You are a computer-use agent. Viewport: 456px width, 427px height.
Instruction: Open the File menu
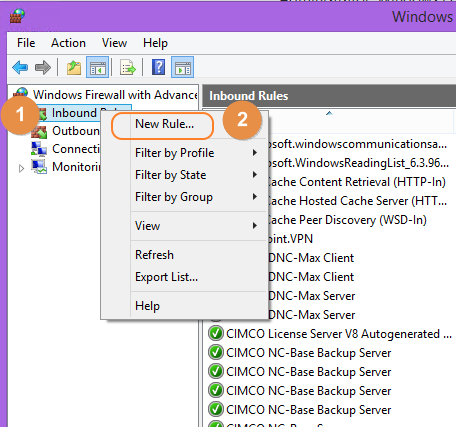[x=26, y=43]
